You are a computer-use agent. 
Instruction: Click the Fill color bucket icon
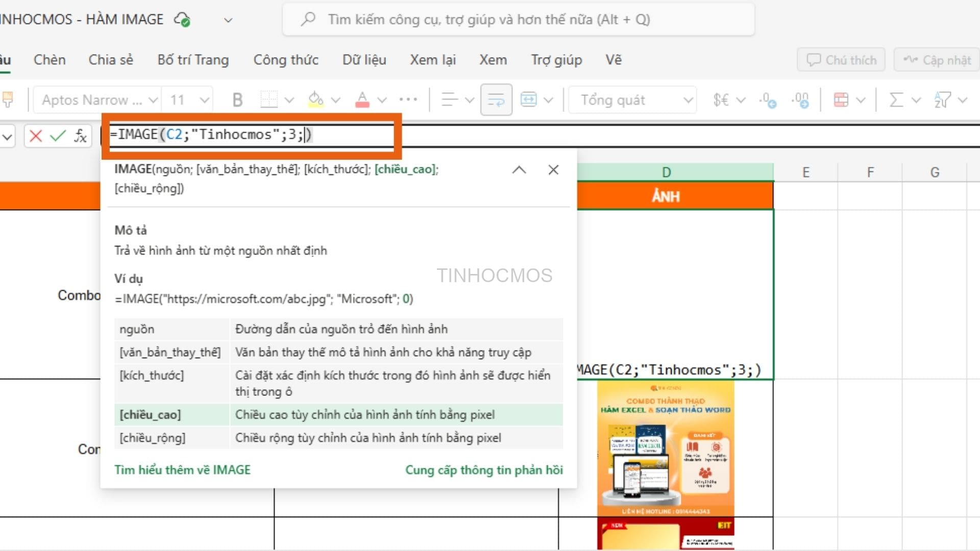tap(316, 100)
